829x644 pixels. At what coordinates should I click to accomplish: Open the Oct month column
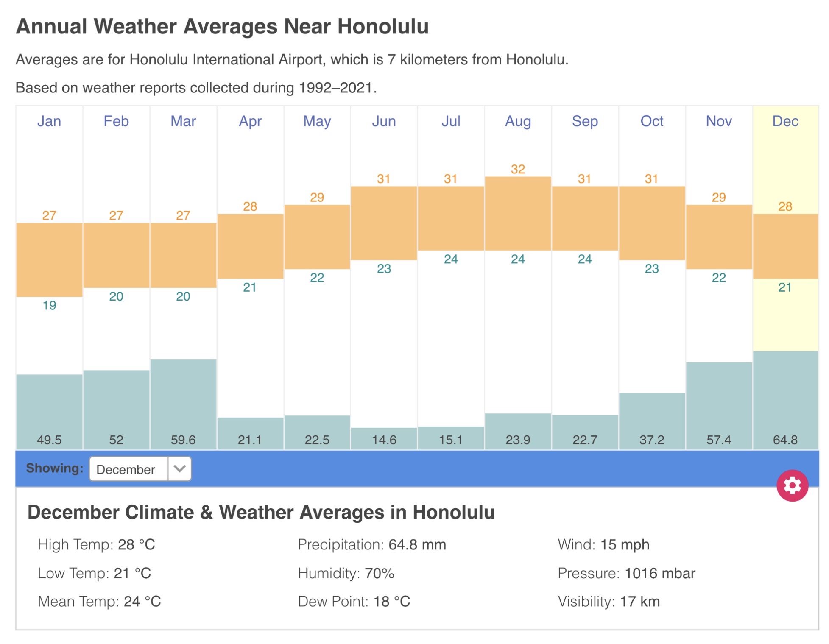[652, 121]
